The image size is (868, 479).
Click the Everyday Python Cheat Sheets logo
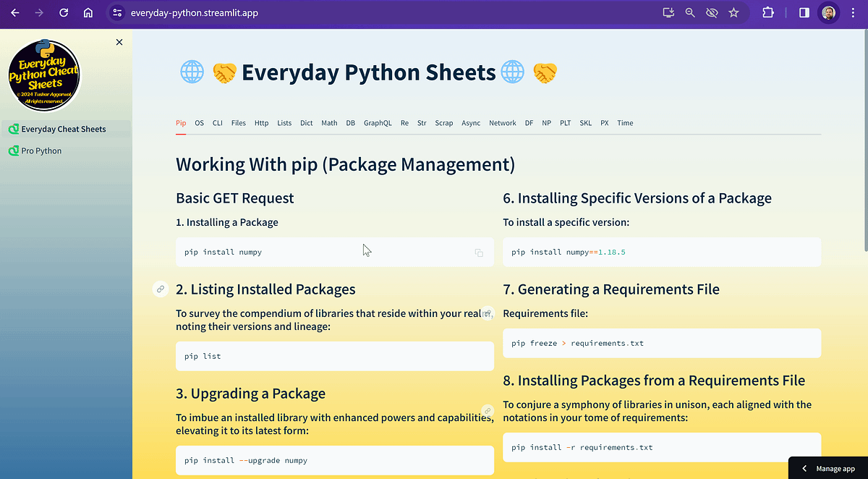pos(43,75)
